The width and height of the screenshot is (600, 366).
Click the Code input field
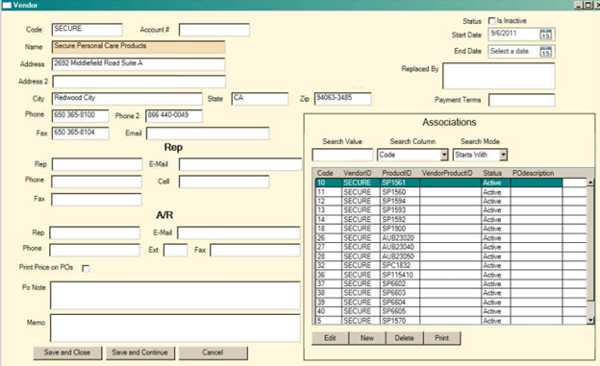(87, 29)
